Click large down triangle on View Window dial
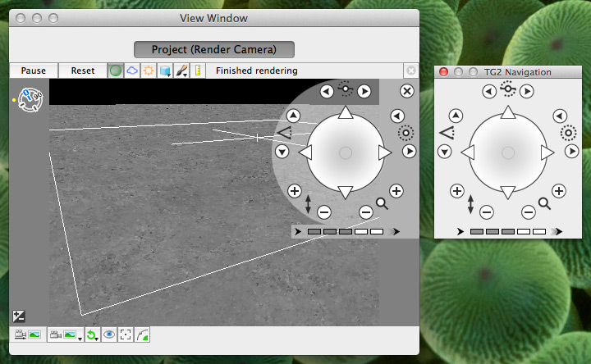 346,193
